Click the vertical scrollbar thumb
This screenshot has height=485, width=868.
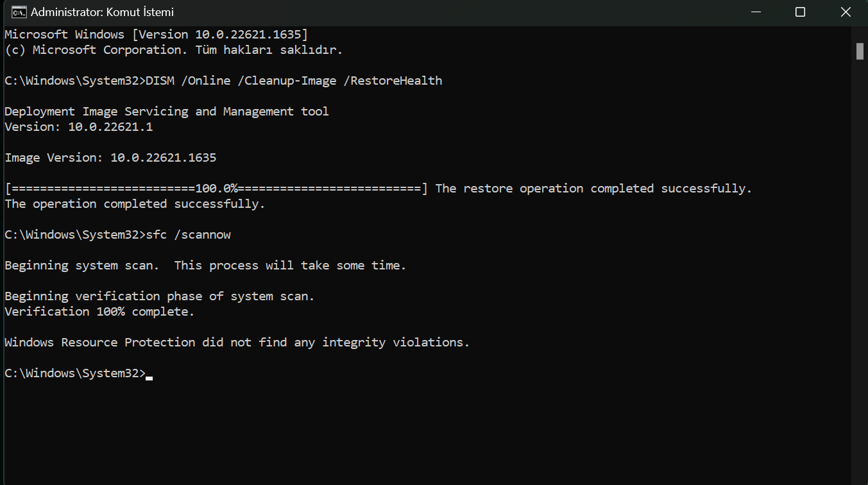pyautogui.click(x=860, y=51)
